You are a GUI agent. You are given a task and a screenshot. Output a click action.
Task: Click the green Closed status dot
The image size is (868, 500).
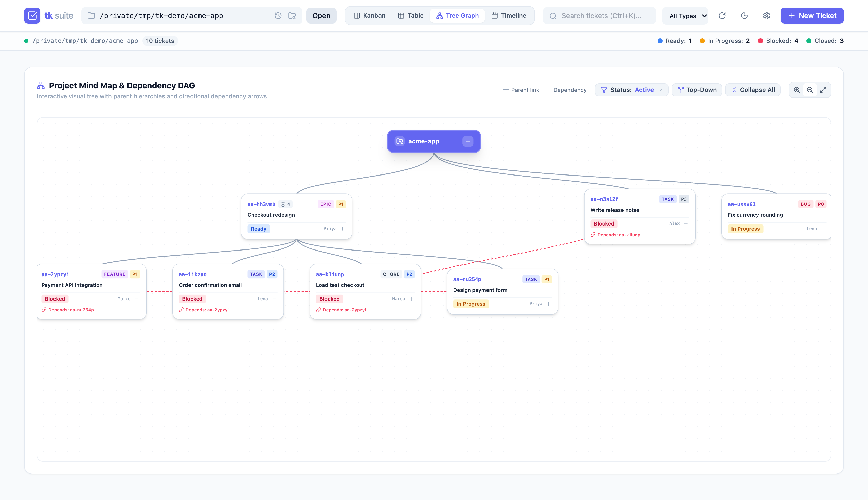[809, 41]
